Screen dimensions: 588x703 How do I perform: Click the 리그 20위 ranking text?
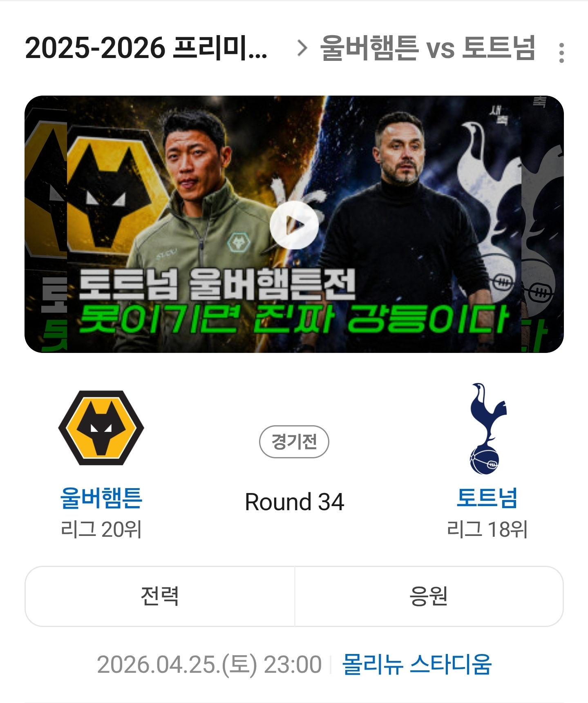[101, 529]
